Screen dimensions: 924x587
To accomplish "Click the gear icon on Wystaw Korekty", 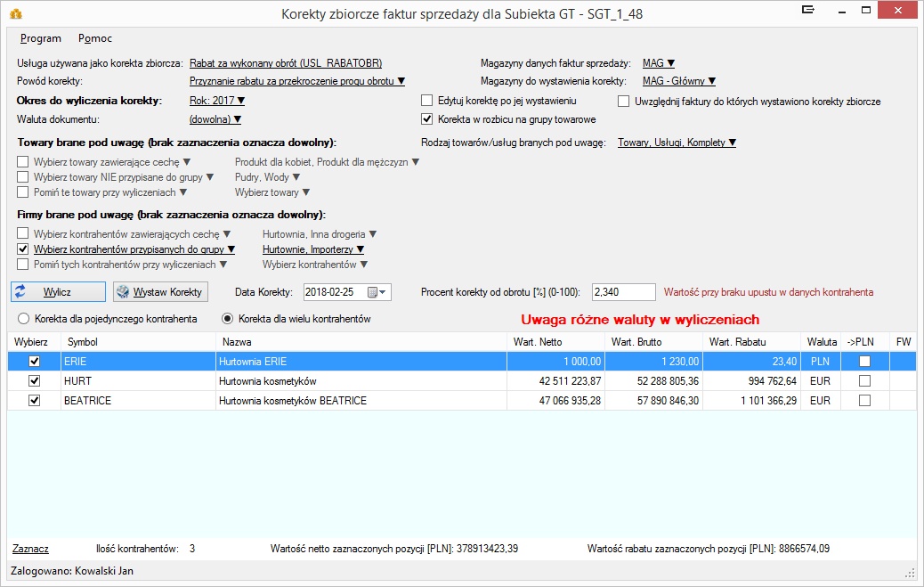I will pos(123,291).
